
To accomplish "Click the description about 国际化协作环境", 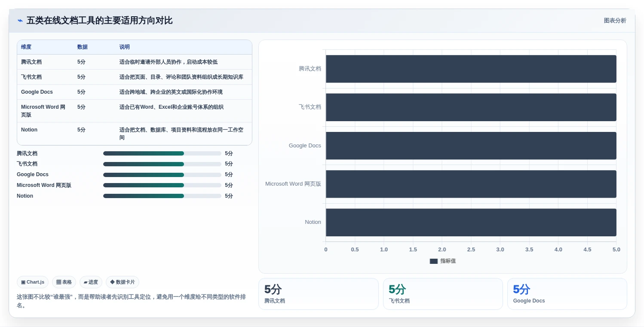I will 171,92.
